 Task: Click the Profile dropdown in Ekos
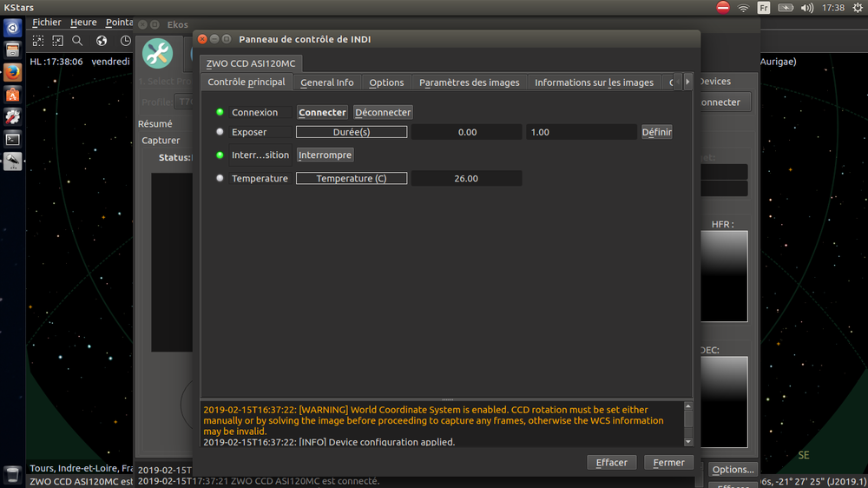tap(184, 102)
